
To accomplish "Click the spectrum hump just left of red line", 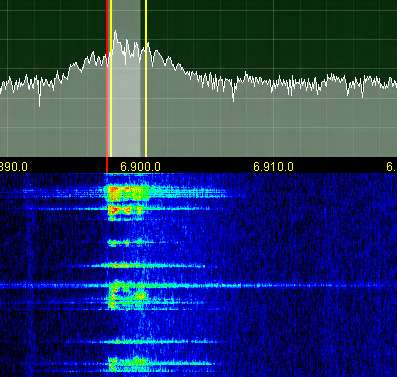I will [x=93, y=57].
